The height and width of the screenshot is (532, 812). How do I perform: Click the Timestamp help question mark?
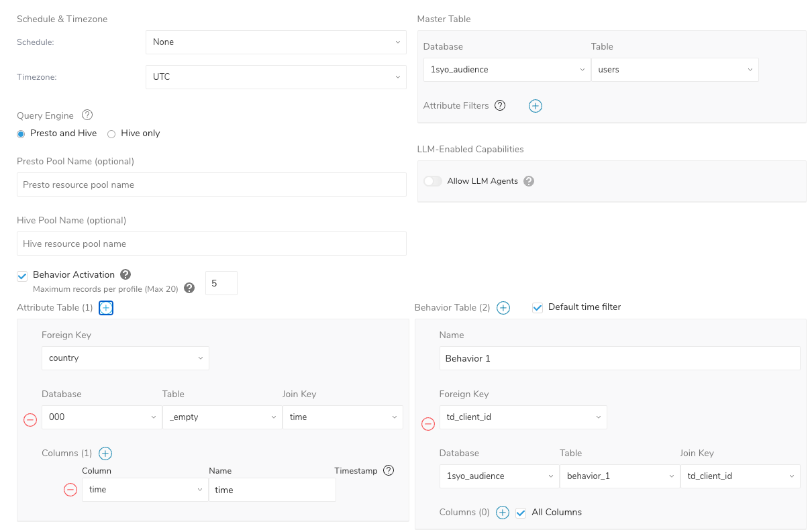point(389,470)
